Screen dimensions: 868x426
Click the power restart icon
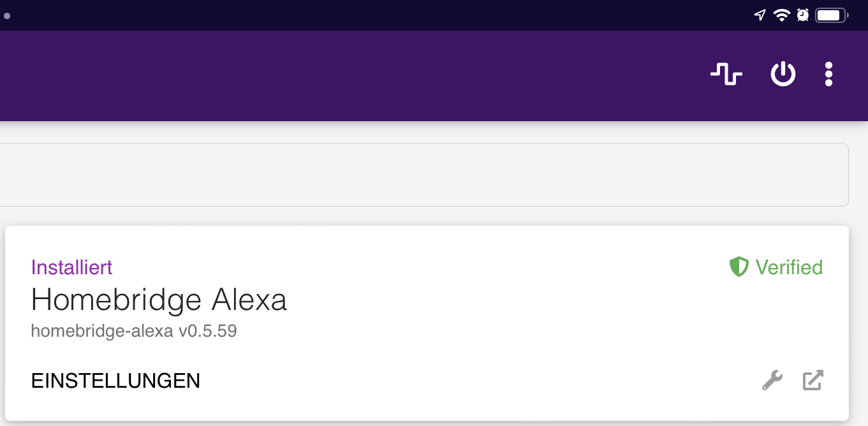783,75
